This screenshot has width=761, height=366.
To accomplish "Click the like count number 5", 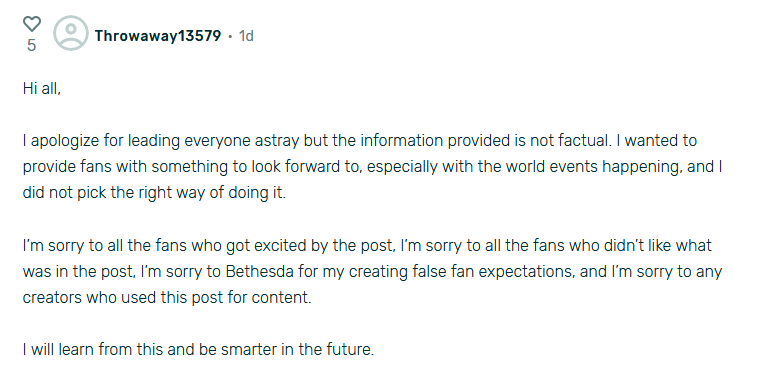I will [x=32, y=45].
